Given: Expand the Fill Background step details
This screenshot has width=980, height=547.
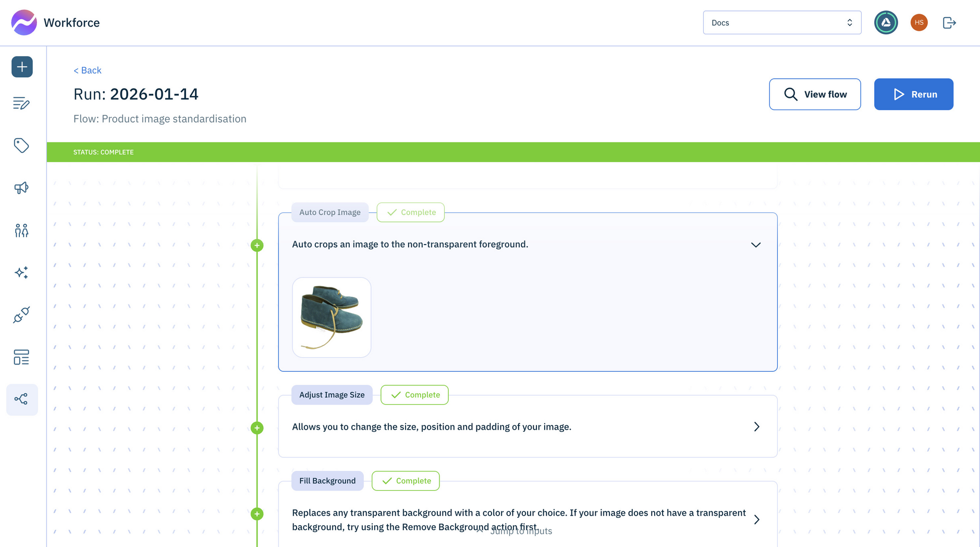Looking at the screenshot, I should coord(756,519).
